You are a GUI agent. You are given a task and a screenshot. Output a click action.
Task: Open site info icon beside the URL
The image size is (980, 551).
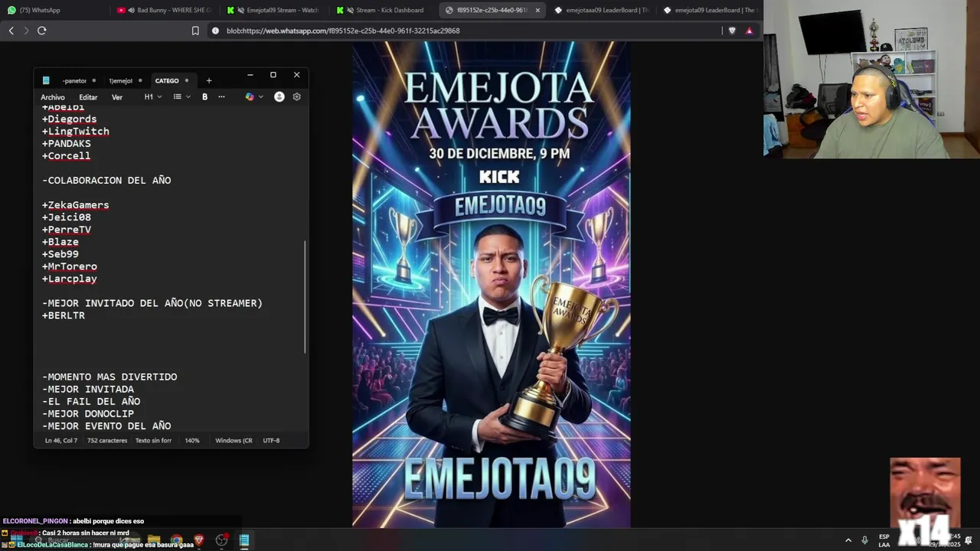215,31
